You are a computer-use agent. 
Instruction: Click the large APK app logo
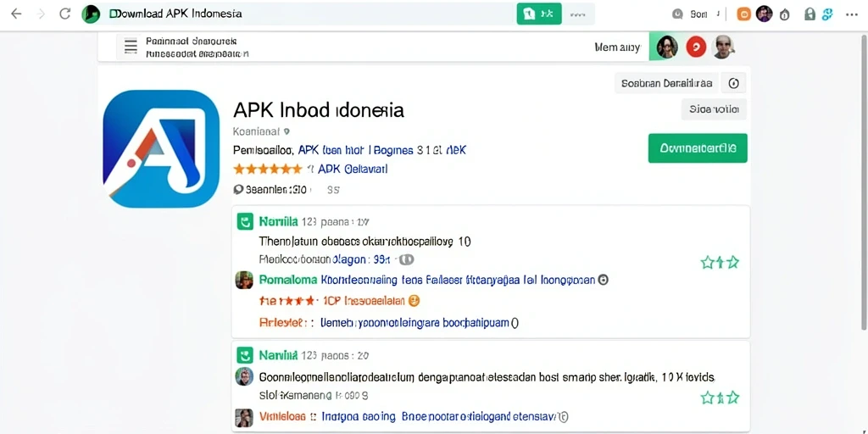point(161,148)
